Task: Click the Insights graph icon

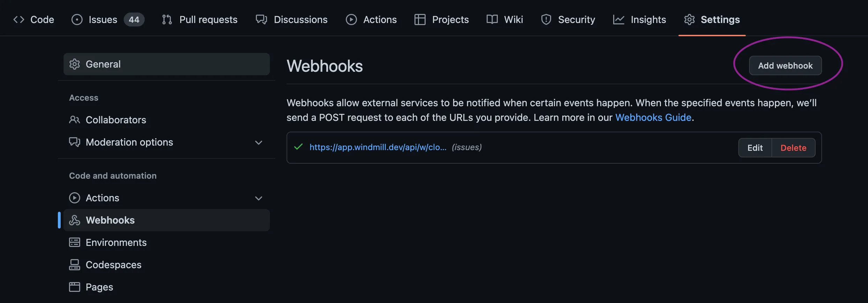Action: coord(618,20)
